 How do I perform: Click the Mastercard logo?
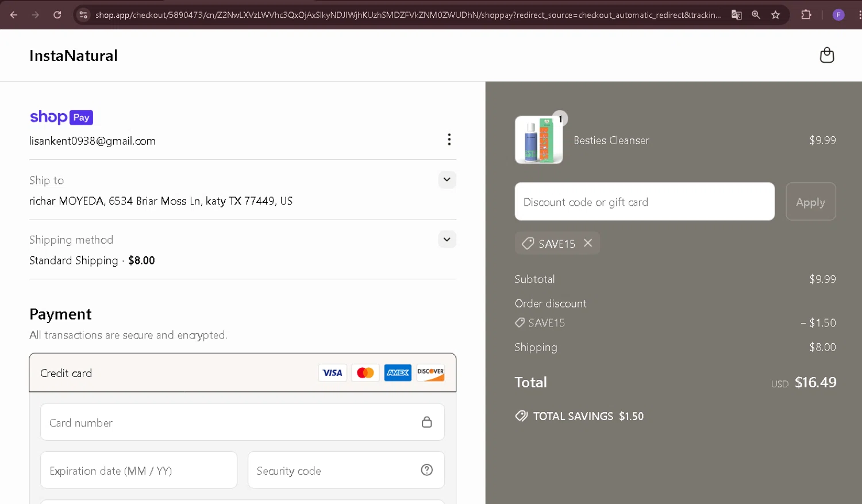click(x=365, y=373)
